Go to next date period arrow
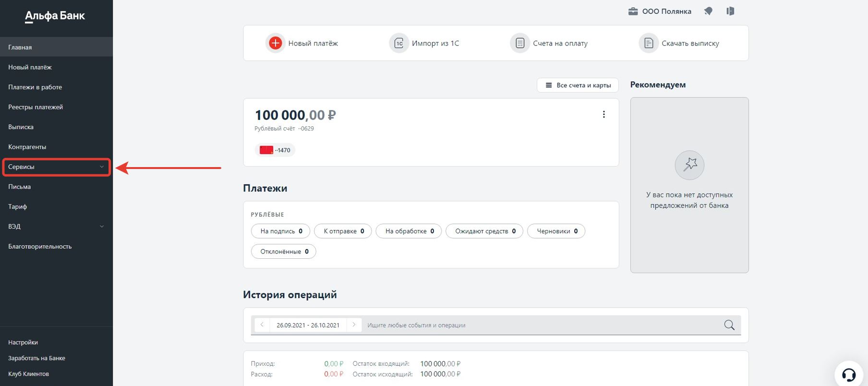 point(354,325)
